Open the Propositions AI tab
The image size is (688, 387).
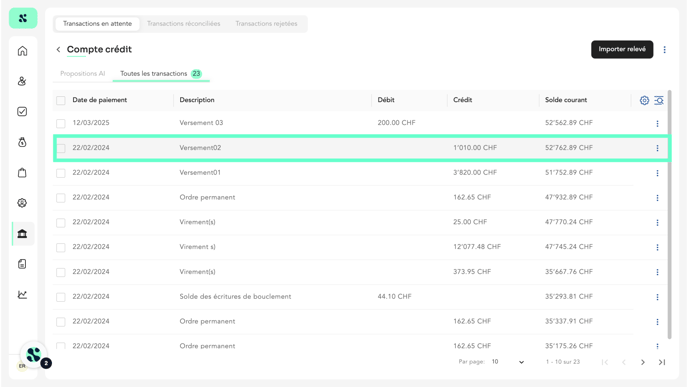point(82,74)
